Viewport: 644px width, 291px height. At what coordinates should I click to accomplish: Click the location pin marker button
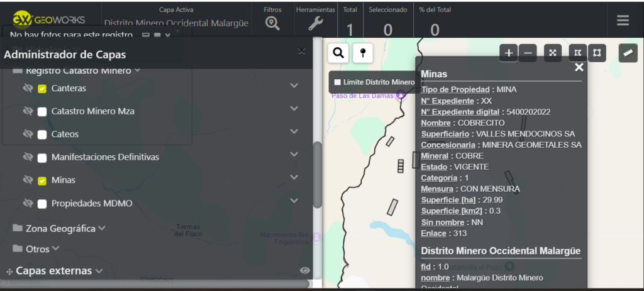[x=362, y=53]
